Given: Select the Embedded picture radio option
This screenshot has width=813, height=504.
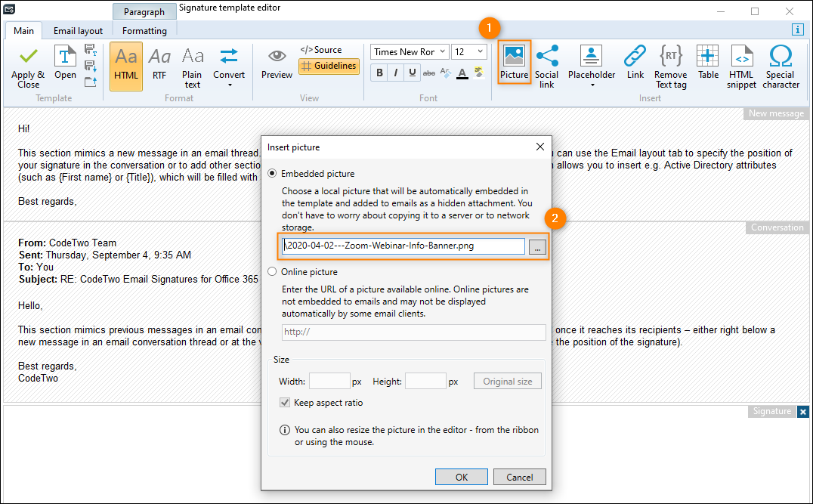Looking at the screenshot, I should pos(272,173).
